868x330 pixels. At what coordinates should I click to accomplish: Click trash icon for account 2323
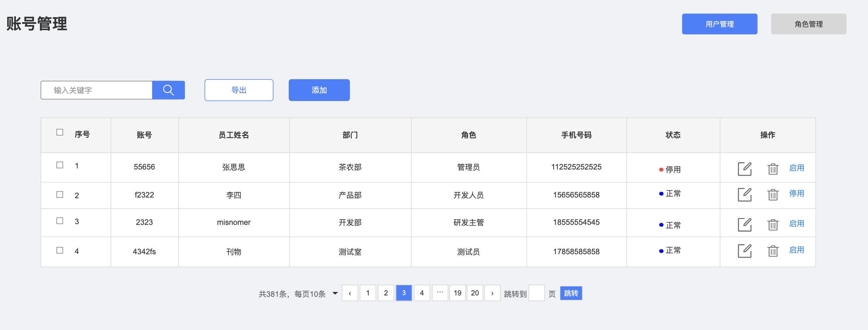click(x=773, y=224)
